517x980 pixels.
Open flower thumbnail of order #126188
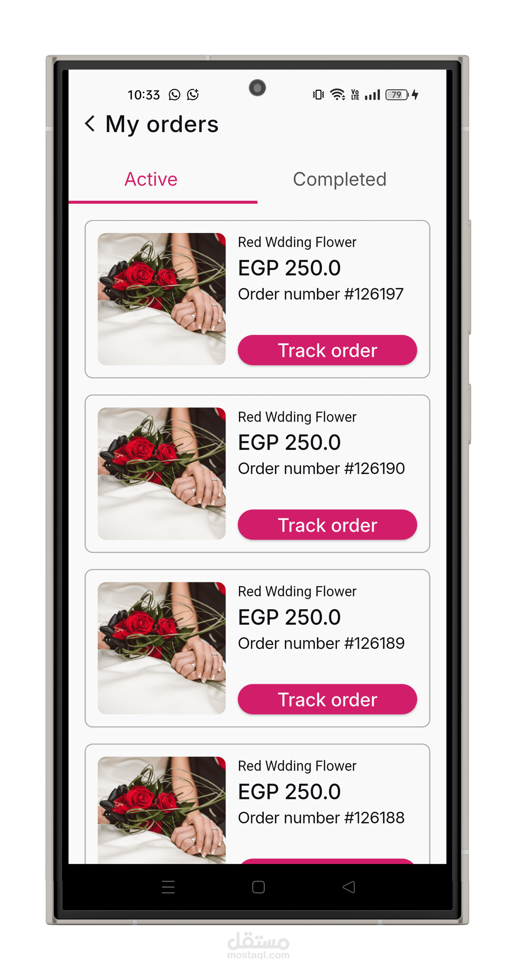point(162,810)
